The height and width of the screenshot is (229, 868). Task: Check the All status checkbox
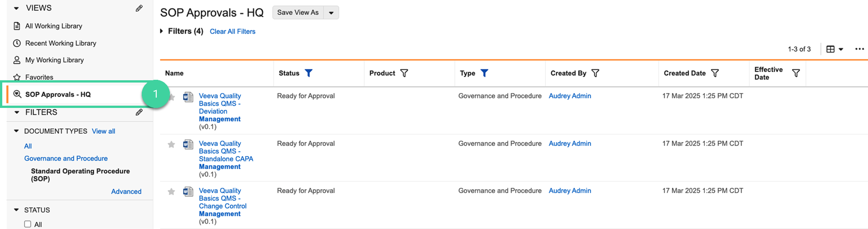point(28,224)
